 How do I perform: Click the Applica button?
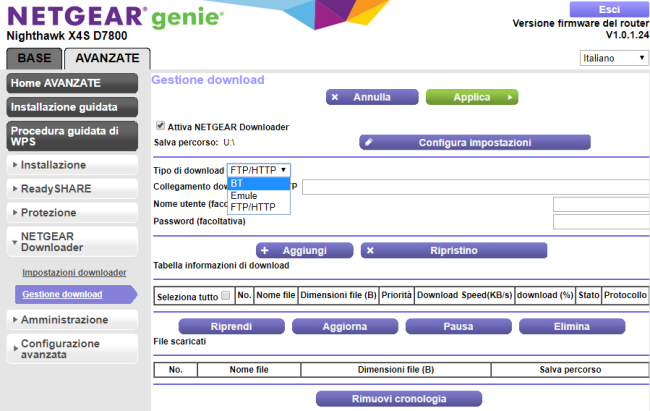[x=472, y=97]
